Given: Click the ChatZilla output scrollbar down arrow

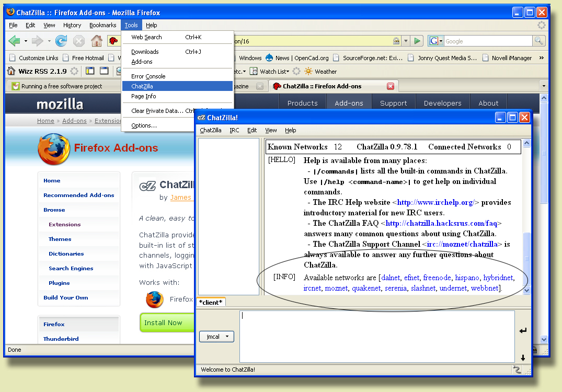Looking at the screenshot, I should [526, 290].
